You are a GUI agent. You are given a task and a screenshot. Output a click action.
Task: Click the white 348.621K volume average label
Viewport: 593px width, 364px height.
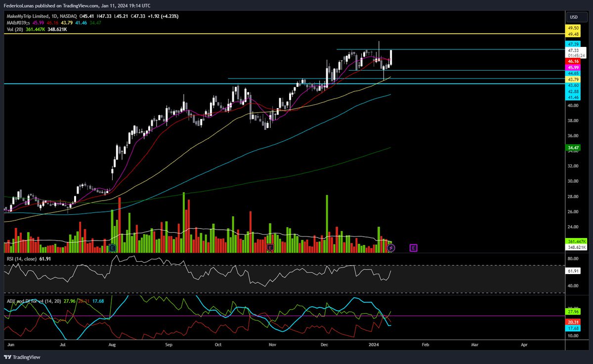[x=577, y=246]
